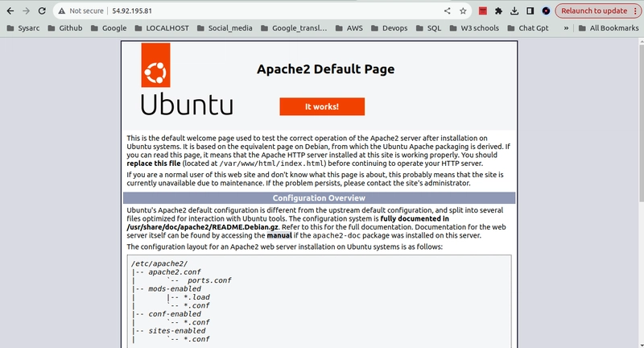
Task: Open the manual documentation link
Action: pos(279,235)
